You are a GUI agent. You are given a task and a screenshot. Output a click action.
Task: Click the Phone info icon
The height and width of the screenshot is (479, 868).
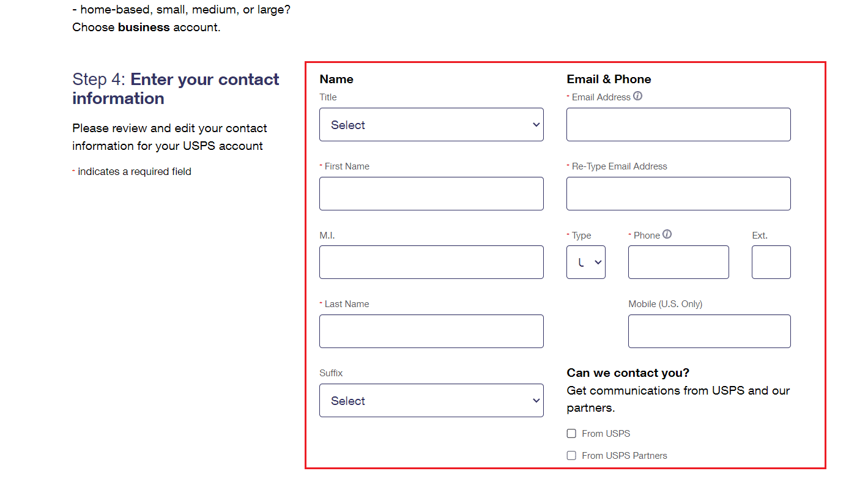pyautogui.click(x=667, y=234)
